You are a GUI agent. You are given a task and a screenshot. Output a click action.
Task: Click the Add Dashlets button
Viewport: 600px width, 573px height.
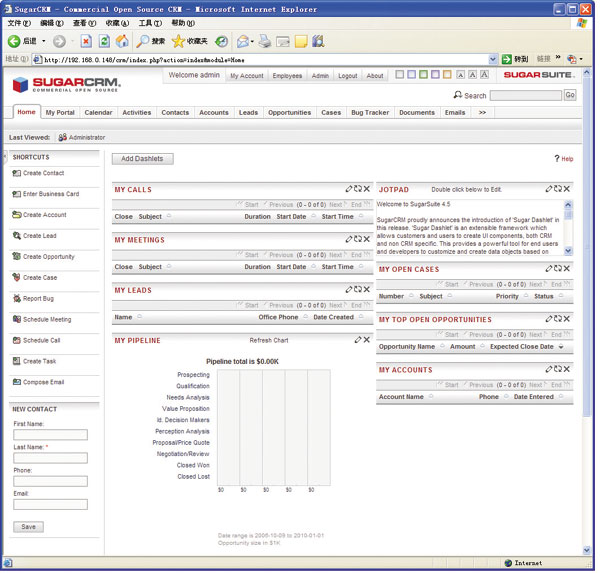(x=143, y=159)
